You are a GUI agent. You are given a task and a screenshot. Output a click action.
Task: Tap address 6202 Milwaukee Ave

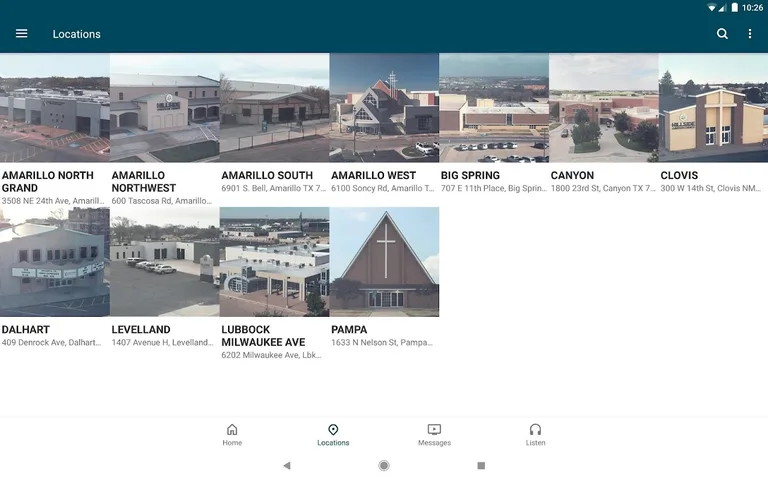(271, 355)
